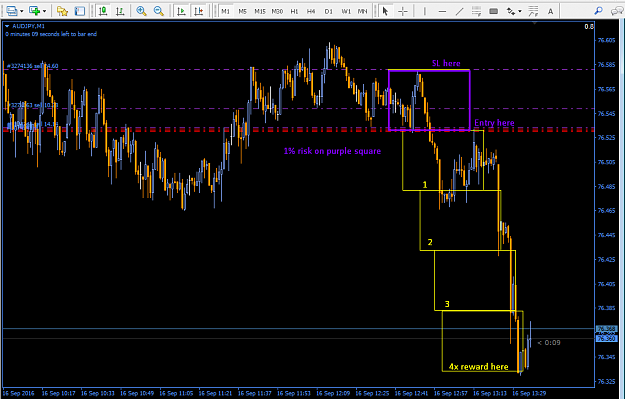Select the trendline tool
This screenshot has width=625, height=399.
pos(459,11)
